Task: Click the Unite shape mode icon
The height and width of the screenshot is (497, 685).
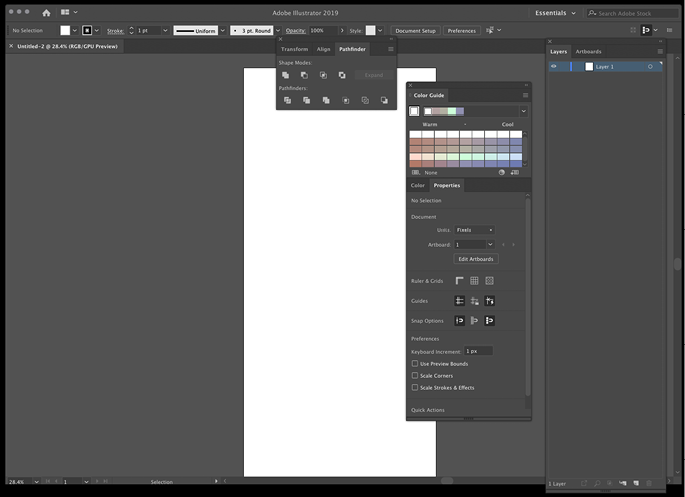Action: point(286,75)
